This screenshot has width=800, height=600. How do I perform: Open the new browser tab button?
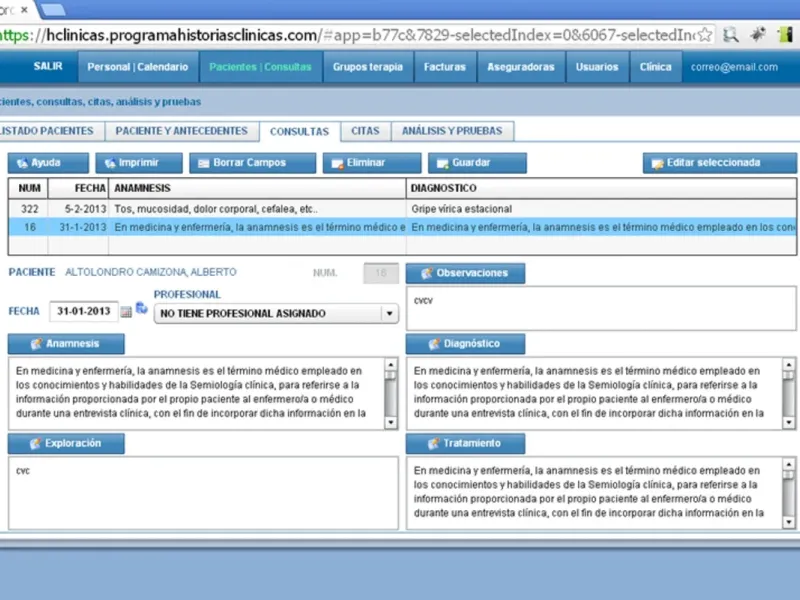click(x=53, y=9)
